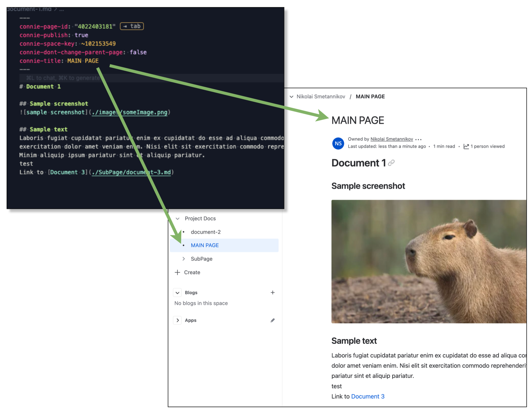The image size is (532, 412).
Task: Click the capybara image on the page
Action: tap(429, 261)
